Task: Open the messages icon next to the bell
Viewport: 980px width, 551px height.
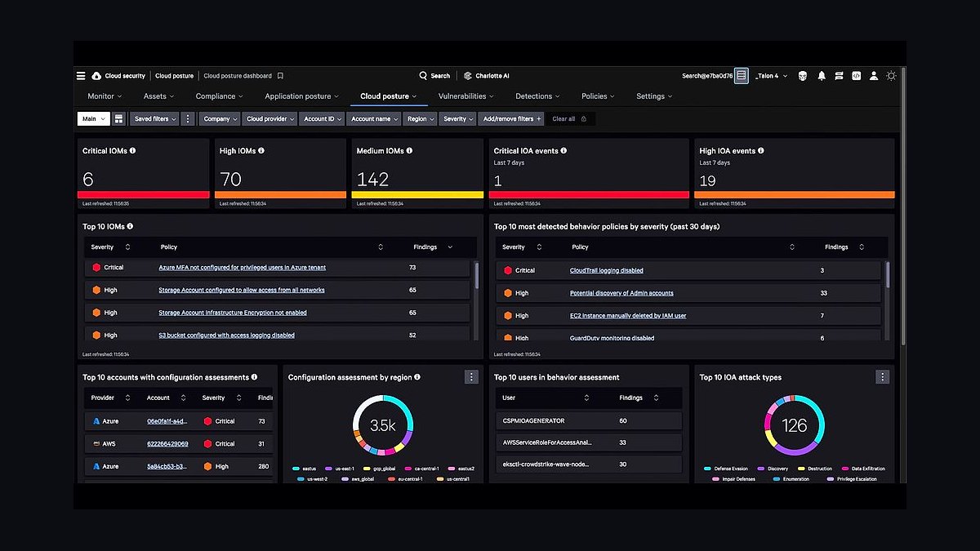Action: (839, 76)
